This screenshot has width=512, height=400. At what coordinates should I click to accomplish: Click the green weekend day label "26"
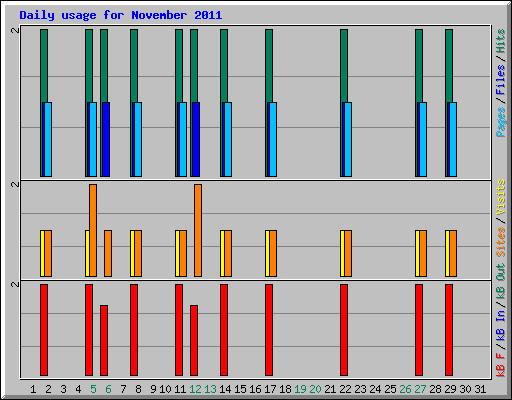click(x=405, y=389)
